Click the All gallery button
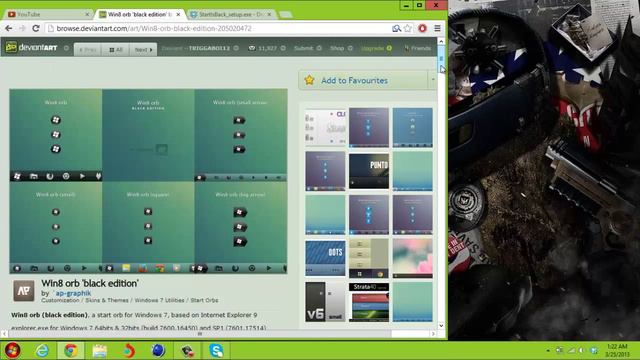The image size is (640, 360). click(x=116, y=49)
